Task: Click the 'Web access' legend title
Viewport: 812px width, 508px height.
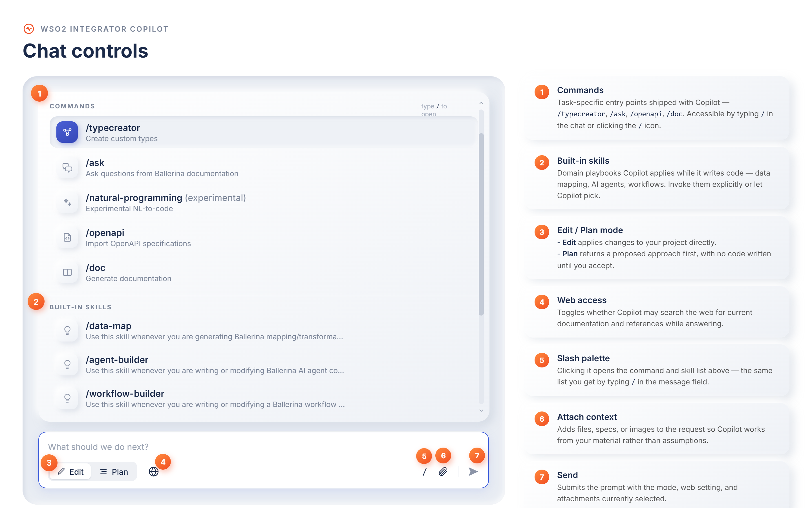Action: coord(581,300)
